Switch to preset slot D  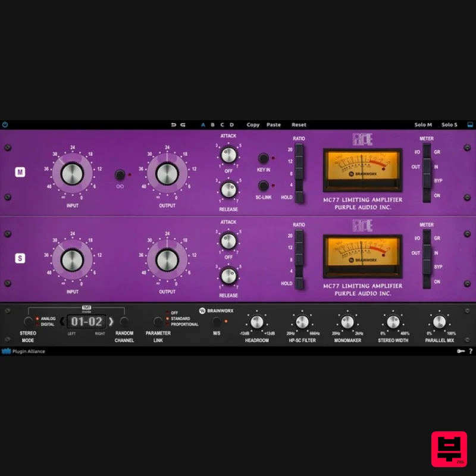point(231,125)
